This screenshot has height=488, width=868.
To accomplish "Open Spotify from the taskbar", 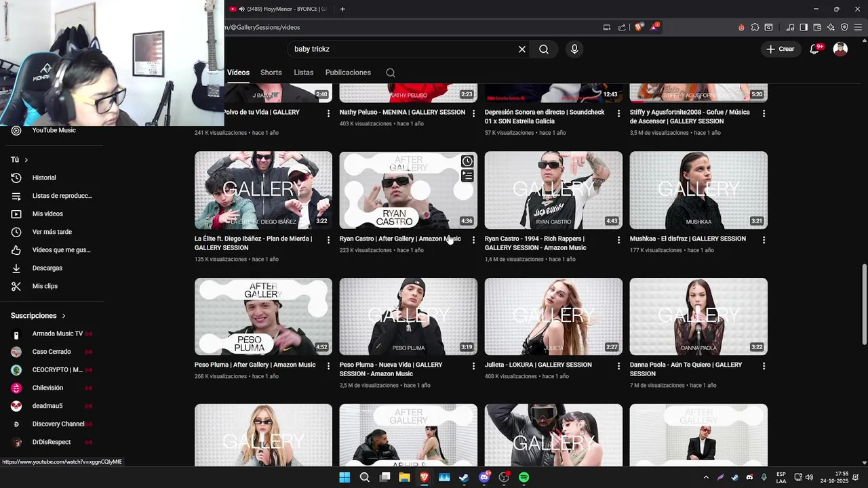I will tap(524, 477).
